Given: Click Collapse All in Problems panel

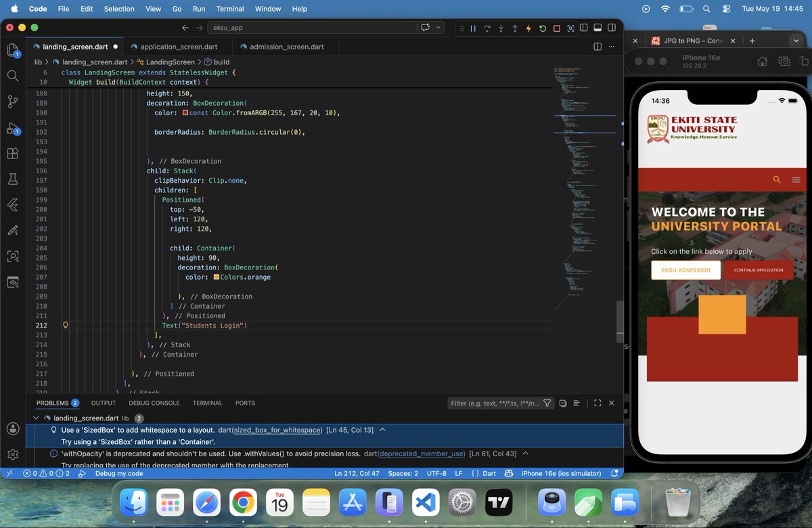Looking at the screenshot, I should [563, 403].
